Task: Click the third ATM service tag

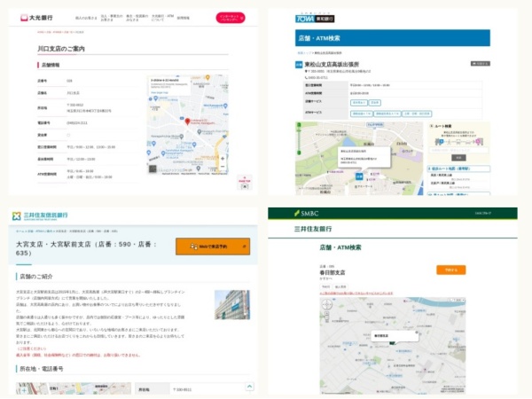Action: click(417, 113)
